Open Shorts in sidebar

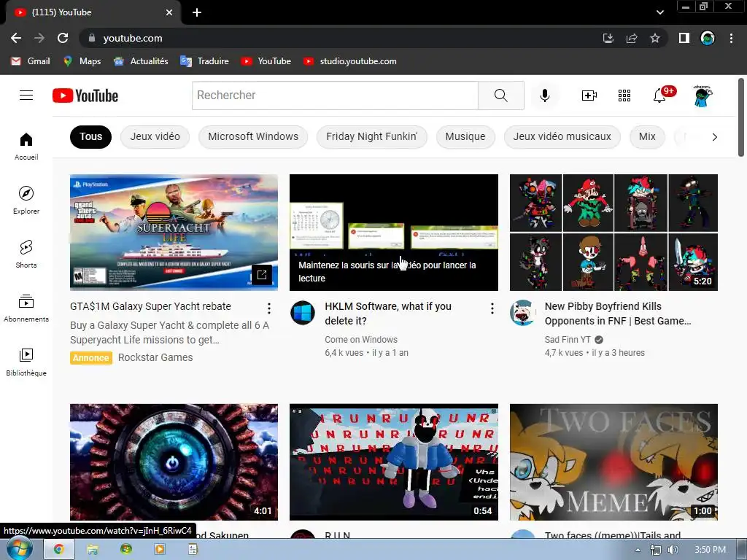click(x=26, y=254)
